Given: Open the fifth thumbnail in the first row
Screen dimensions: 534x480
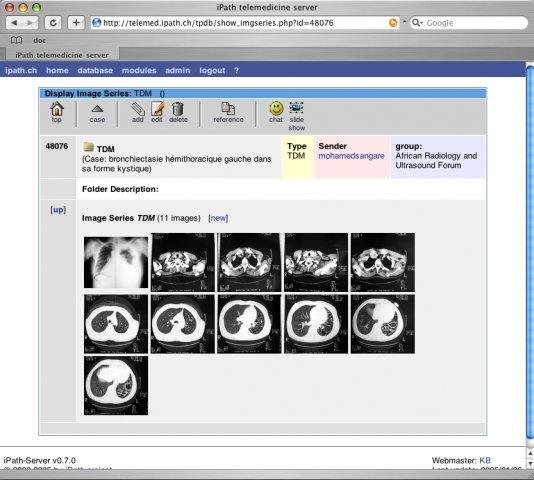Looking at the screenshot, I should tap(383, 262).
